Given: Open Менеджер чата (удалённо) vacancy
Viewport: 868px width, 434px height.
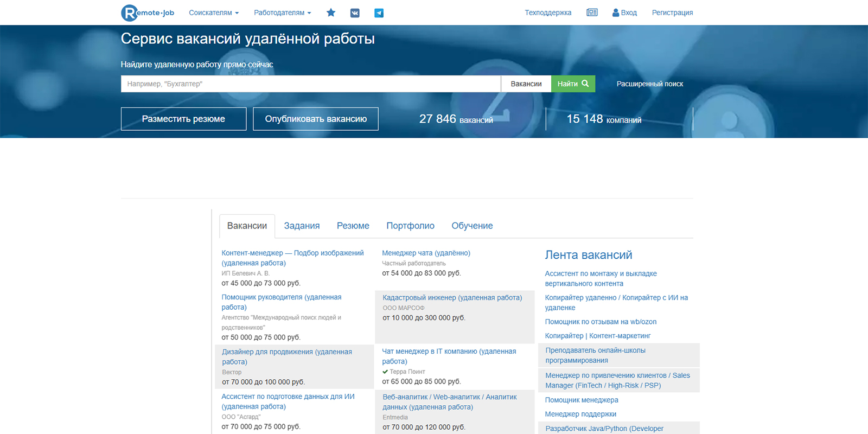Looking at the screenshot, I should point(426,253).
